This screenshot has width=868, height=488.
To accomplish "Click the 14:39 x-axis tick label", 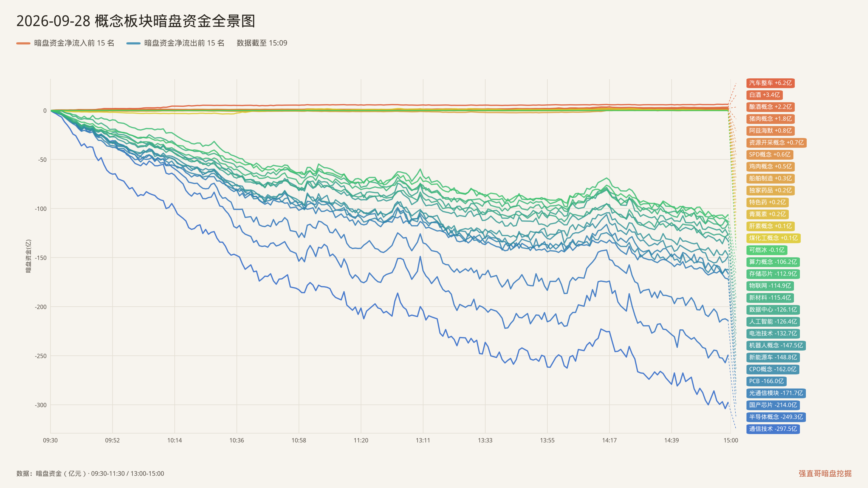I will (672, 440).
